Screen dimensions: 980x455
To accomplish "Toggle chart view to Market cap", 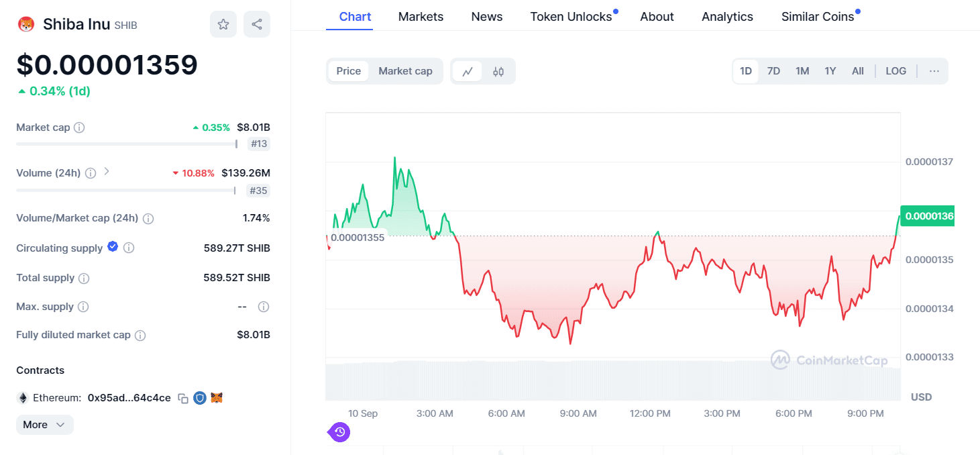I will click(406, 70).
